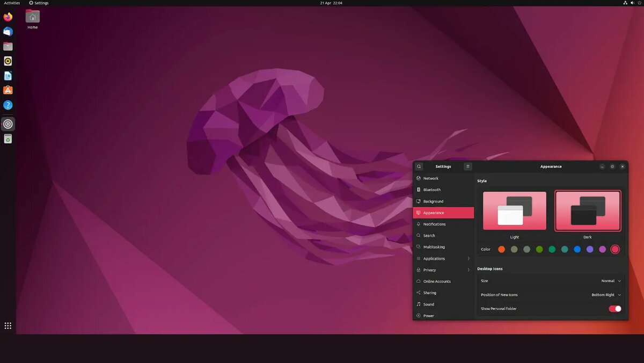Open the Size dropdown for desktop icons
Viewport: 644px width, 363px height.
pyautogui.click(x=612, y=281)
